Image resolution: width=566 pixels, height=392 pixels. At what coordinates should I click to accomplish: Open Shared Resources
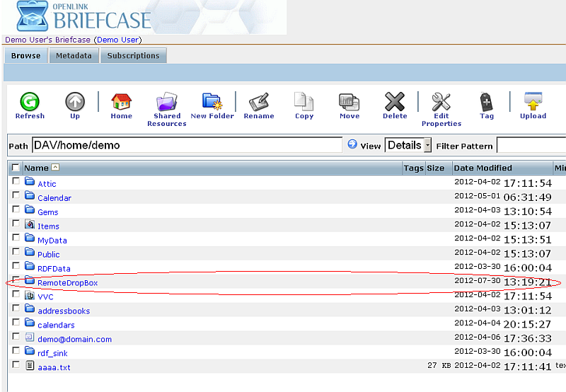[x=167, y=102]
